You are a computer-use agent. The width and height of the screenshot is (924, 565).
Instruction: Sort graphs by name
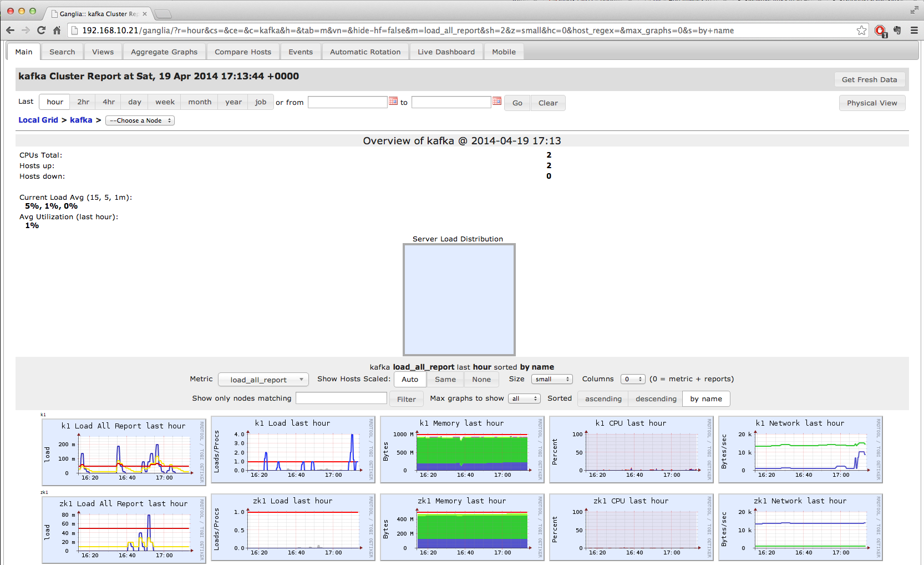(706, 399)
